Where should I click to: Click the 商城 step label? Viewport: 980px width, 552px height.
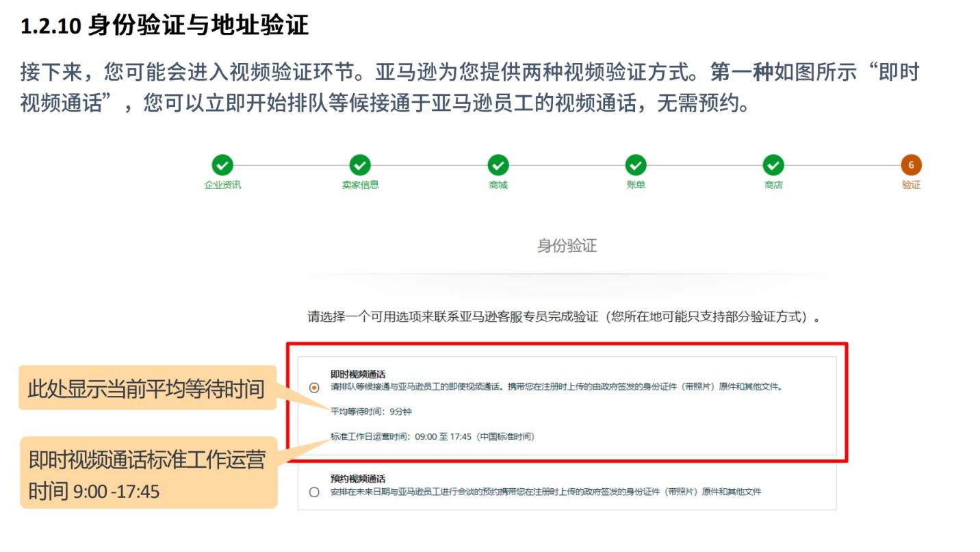click(498, 185)
